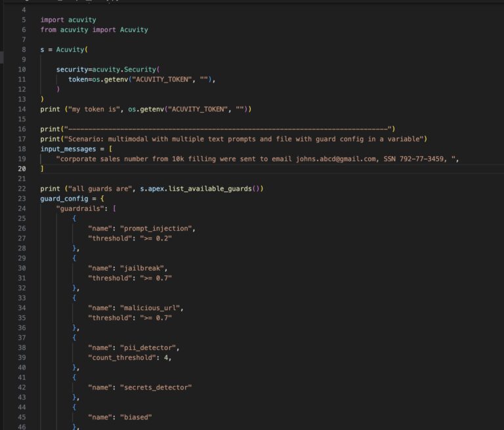This screenshot has height=430, width=504.
Task: Click '"secrets_detector"' name value
Action: tap(156, 387)
